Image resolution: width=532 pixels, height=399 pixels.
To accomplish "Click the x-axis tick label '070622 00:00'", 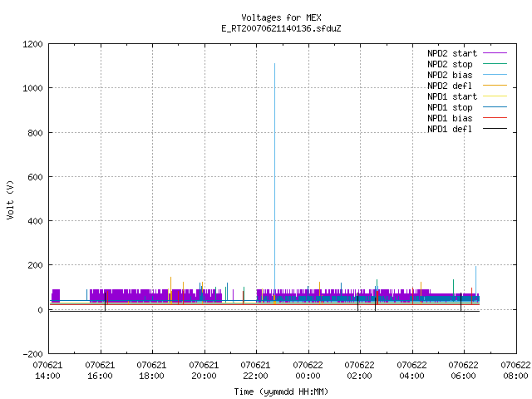I will 308,371.
